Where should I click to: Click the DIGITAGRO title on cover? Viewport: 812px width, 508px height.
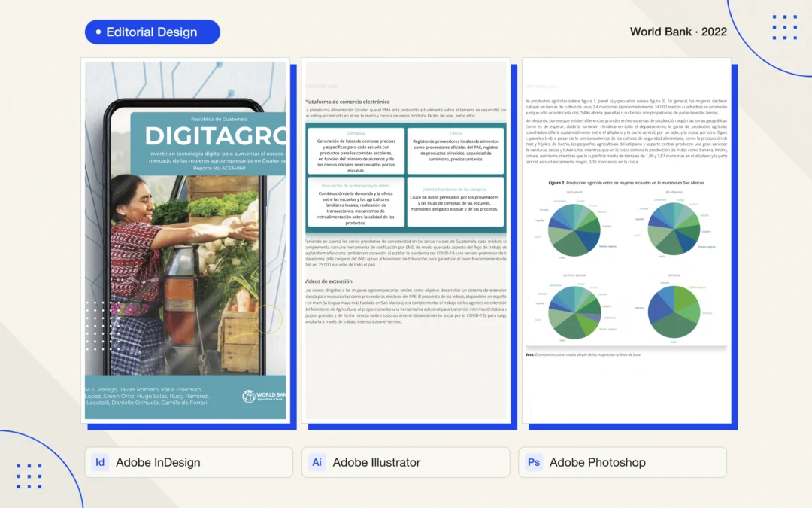[x=215, y=136]
